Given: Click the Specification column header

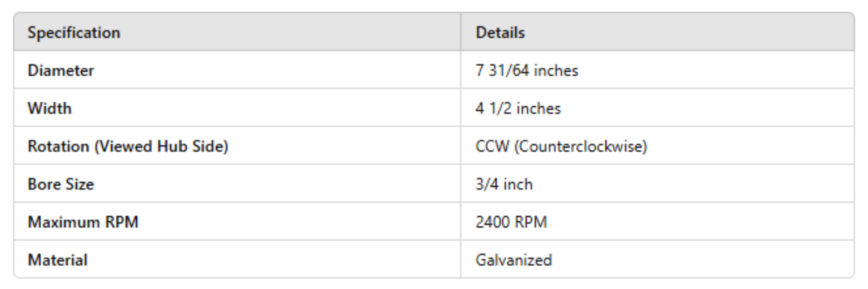Looking at the screenshot, I should point(74,33).
